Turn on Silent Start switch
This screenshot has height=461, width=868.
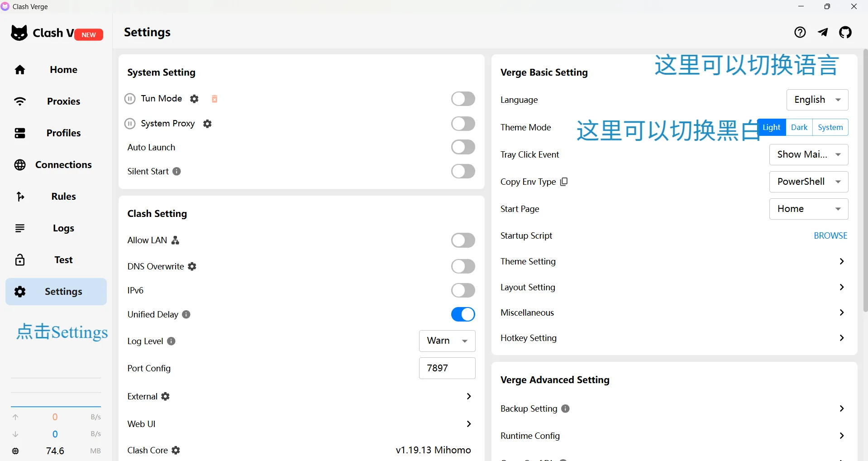coord(463,171)
